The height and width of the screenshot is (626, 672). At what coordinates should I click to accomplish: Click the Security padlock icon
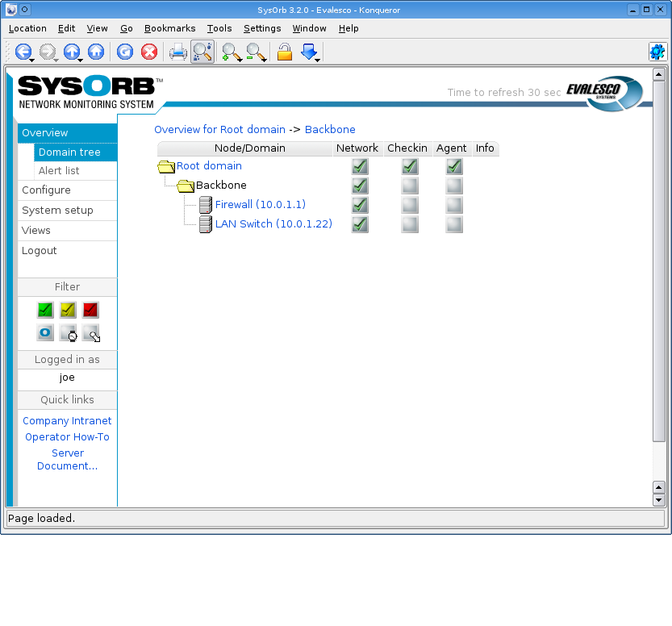tap(284, 52)
